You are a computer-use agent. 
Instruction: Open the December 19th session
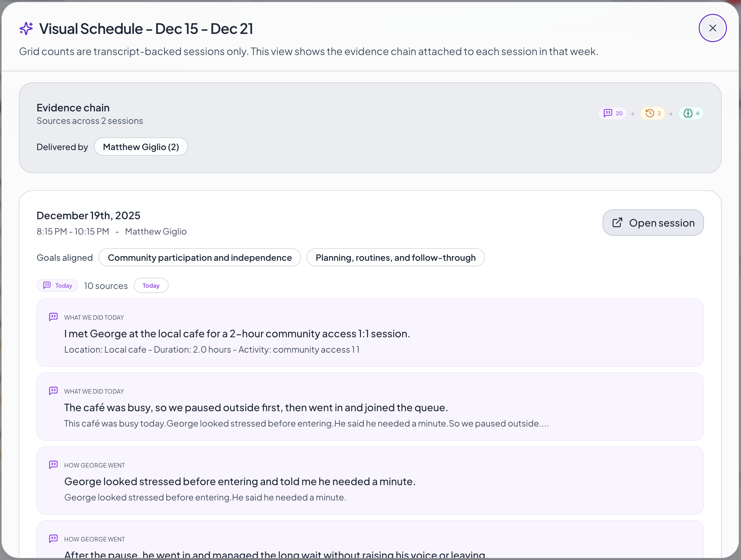[x=653, y=222]
